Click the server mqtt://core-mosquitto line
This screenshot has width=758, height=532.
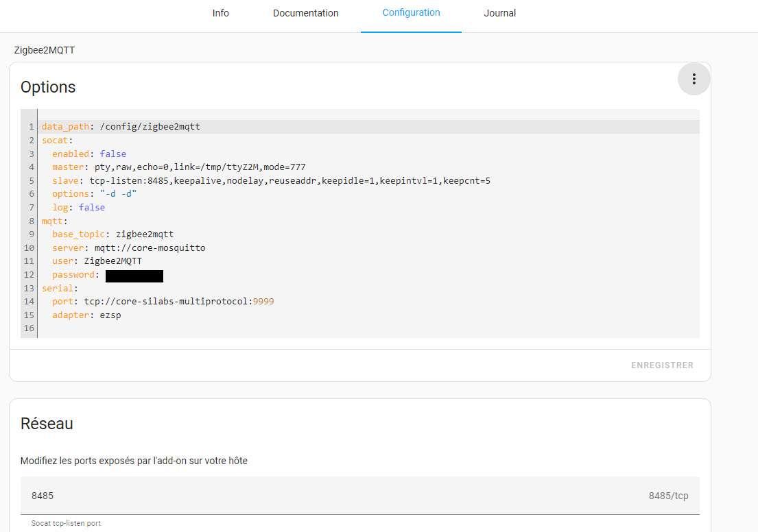pos(128,248)
